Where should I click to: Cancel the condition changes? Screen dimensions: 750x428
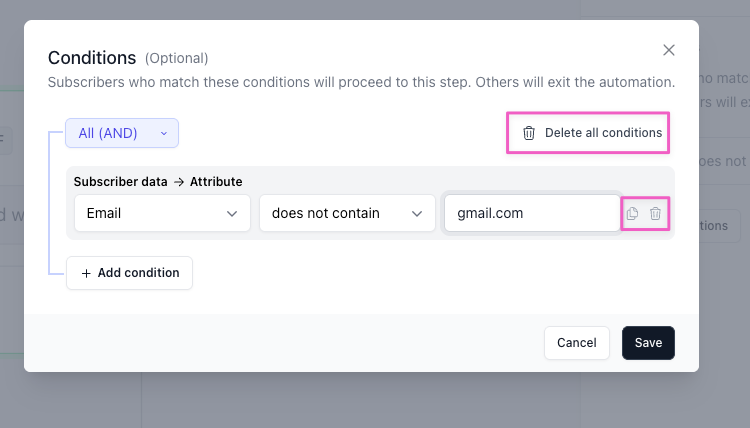576,343
